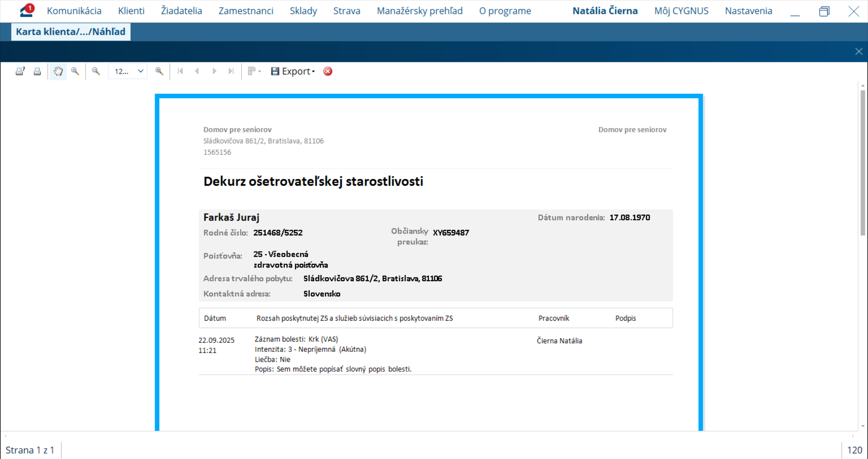
Task: Select the Karta klienta/.../Náhľad tab
Action: (x=71, y=32)
